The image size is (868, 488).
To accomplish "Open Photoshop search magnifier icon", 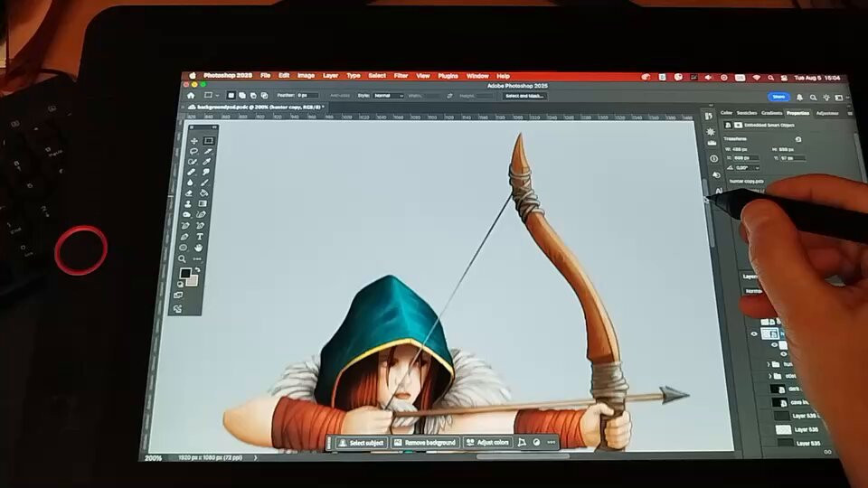I will pos(813,98).
